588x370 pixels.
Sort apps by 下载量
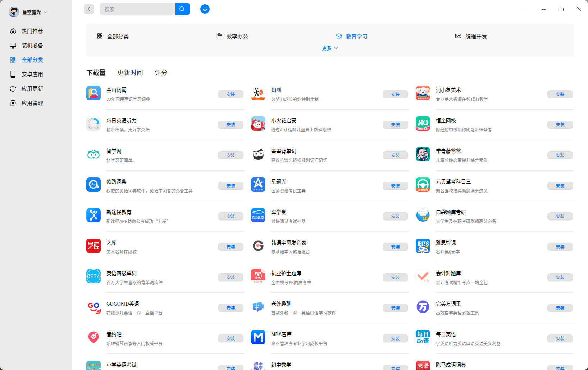(96, 73)
